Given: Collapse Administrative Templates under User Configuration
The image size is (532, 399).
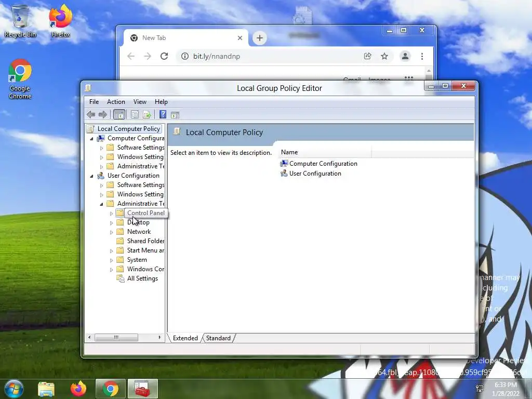Looking at the screenshot, I should click(101, 204).
